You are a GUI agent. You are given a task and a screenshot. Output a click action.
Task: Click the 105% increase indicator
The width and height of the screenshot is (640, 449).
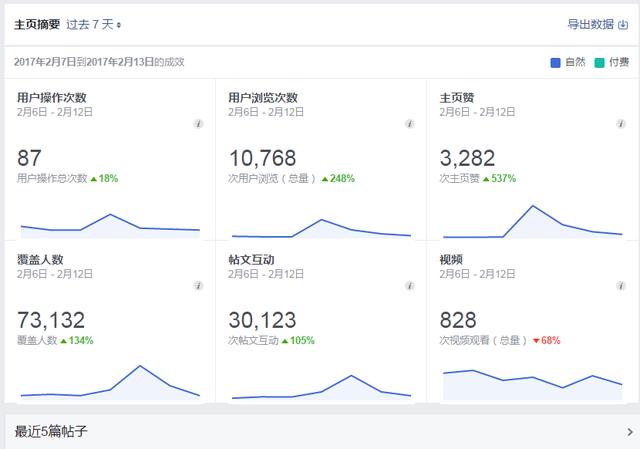298,340
